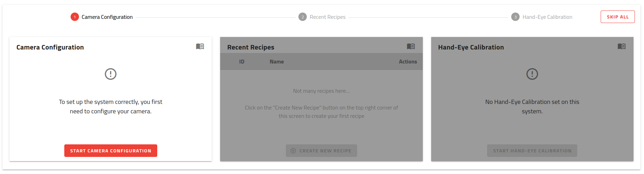Select the step 3 numbered circle in stepper
Image resolution: width=644 pixels, height=174 pixels.
pyautogui.click(x=515, y=17)
